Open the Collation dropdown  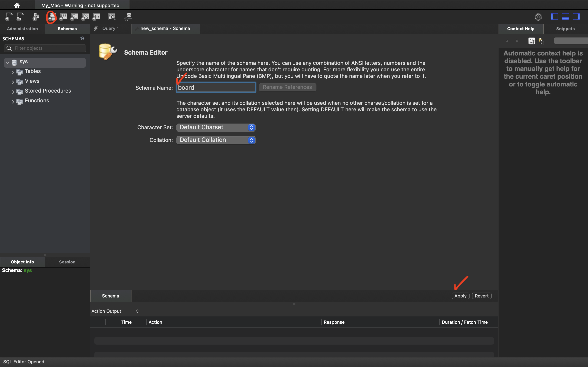pyautogui.click(x=216, y=140)
